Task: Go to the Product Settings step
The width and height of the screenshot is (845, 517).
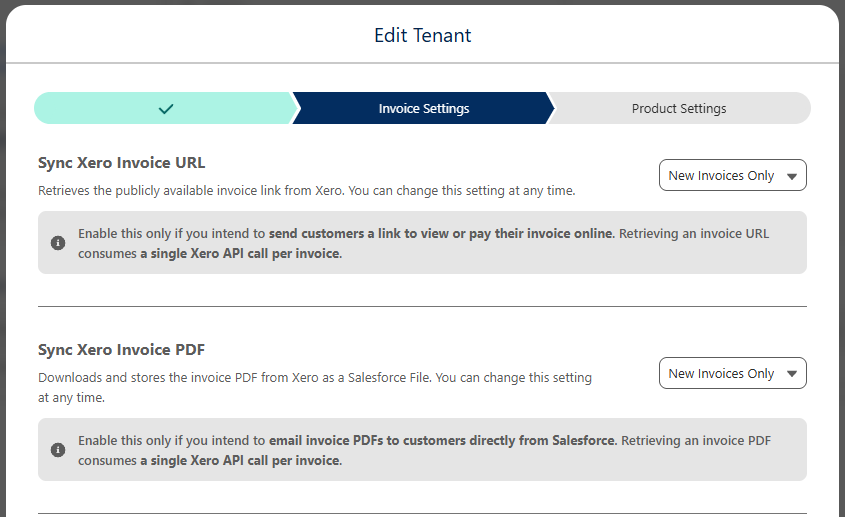Action: click(679, 108)
